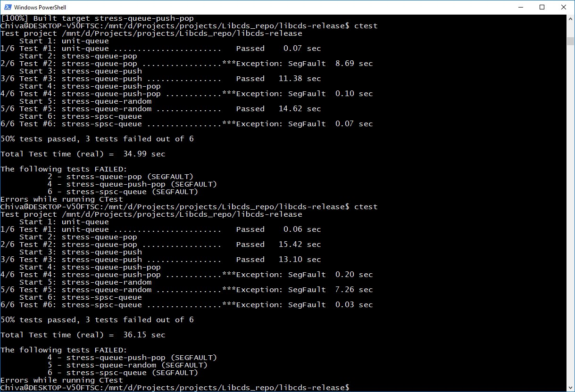Maximize the PowerShell window
Image resolution: width=575 pixels, height=392 pixels.
(x=542, y=7)
